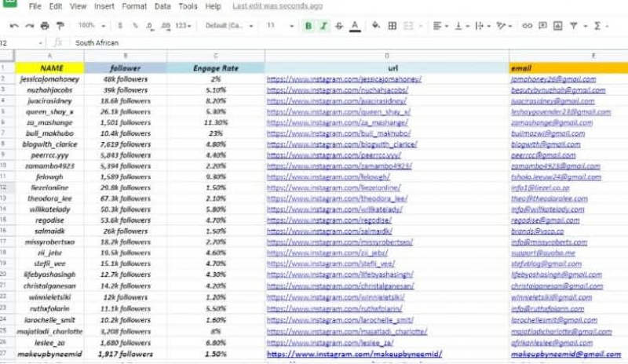This screenshot has height=364, width=628.
Task: Toggle Strikethrough formatting
Action: [339, 26]
